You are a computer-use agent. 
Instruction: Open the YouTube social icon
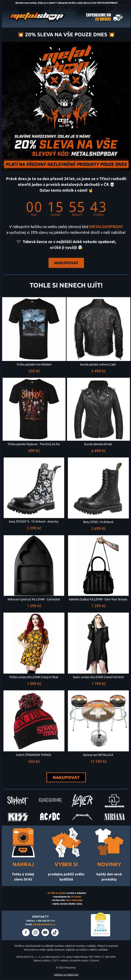(x=45, y=932)
